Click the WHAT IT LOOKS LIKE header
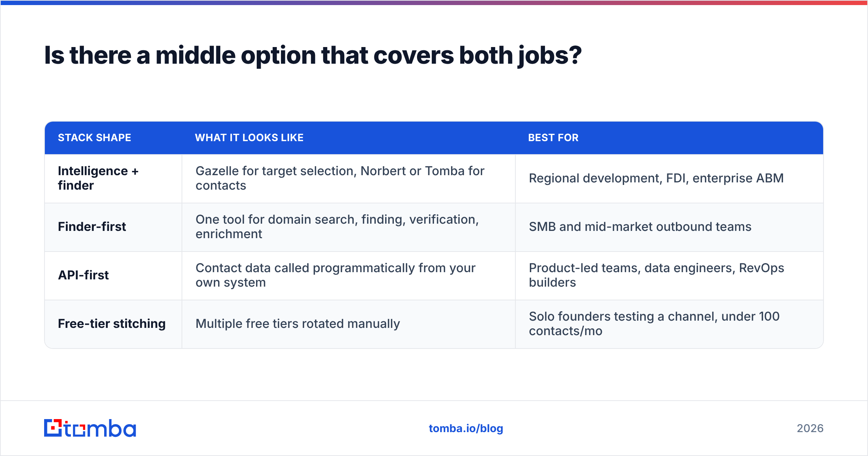The image size is (868, 456). click(x=249, y=138)
